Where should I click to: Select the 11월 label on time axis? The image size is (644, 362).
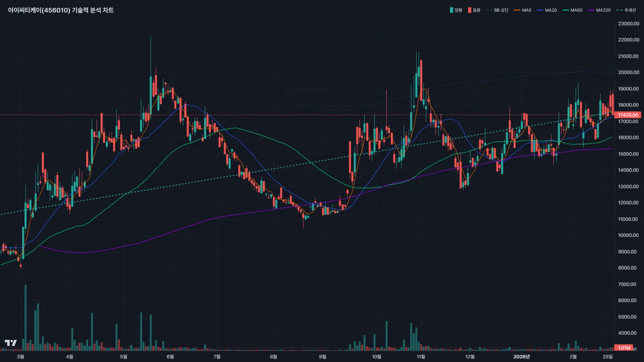(x=421, y=357)
